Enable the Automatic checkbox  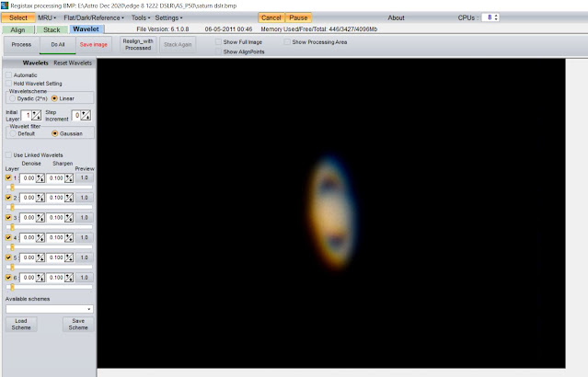pyautogui.click(x=8, y=75)
